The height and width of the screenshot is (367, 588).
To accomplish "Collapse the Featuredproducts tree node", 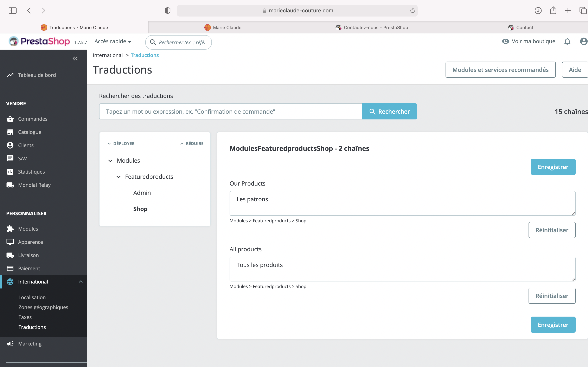I will (119, 177).
